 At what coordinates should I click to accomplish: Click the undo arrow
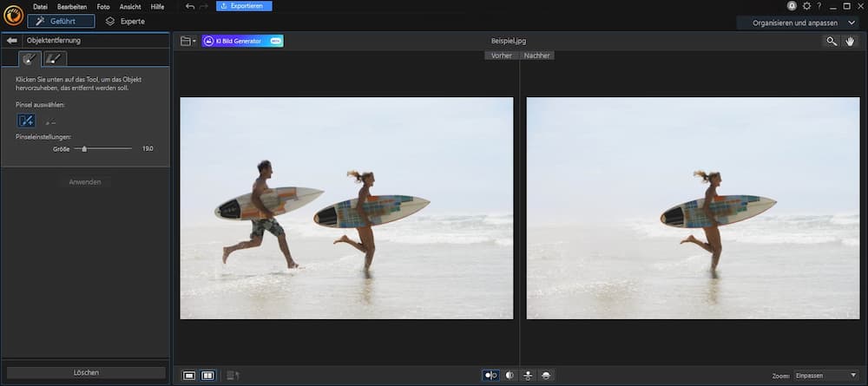(190, 6)
